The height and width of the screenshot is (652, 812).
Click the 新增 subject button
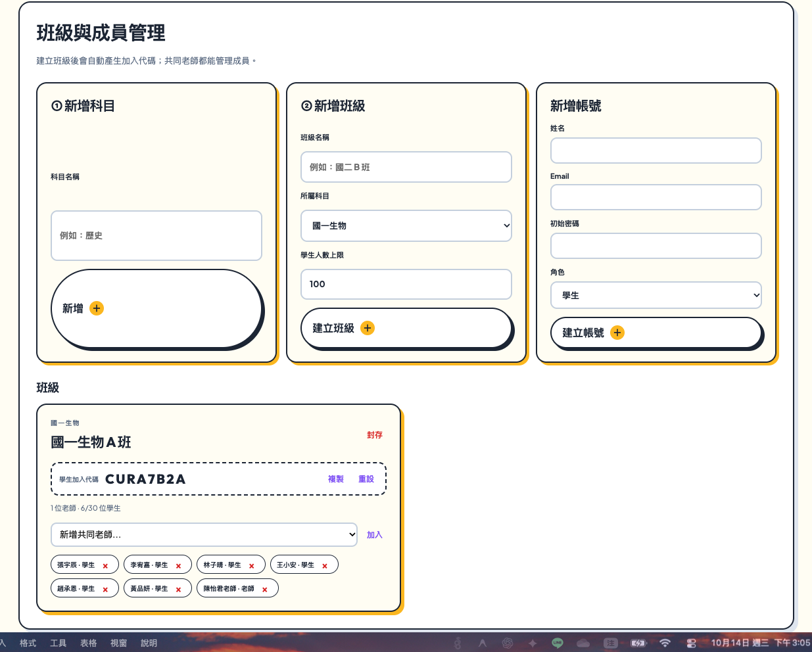click(x=156, y=308)
